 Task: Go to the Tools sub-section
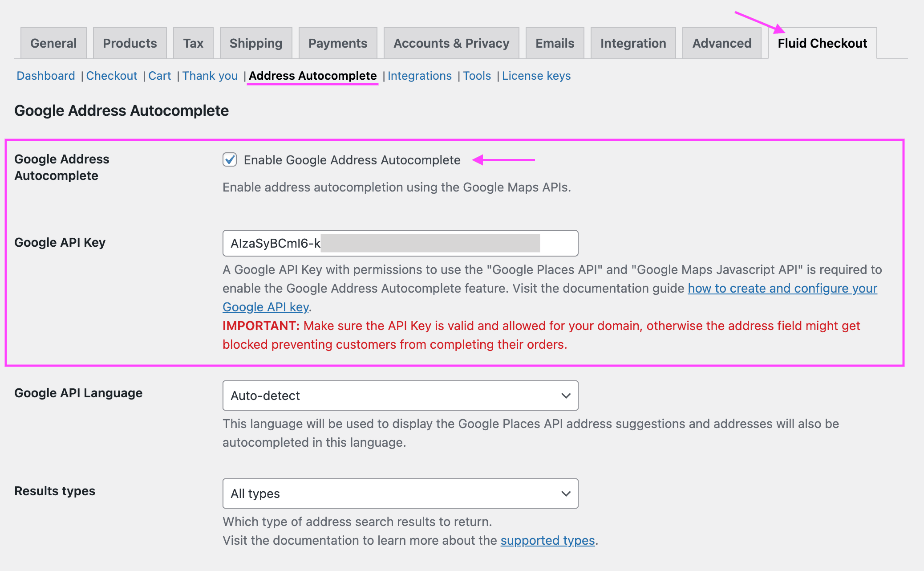(x=477, y=76)
